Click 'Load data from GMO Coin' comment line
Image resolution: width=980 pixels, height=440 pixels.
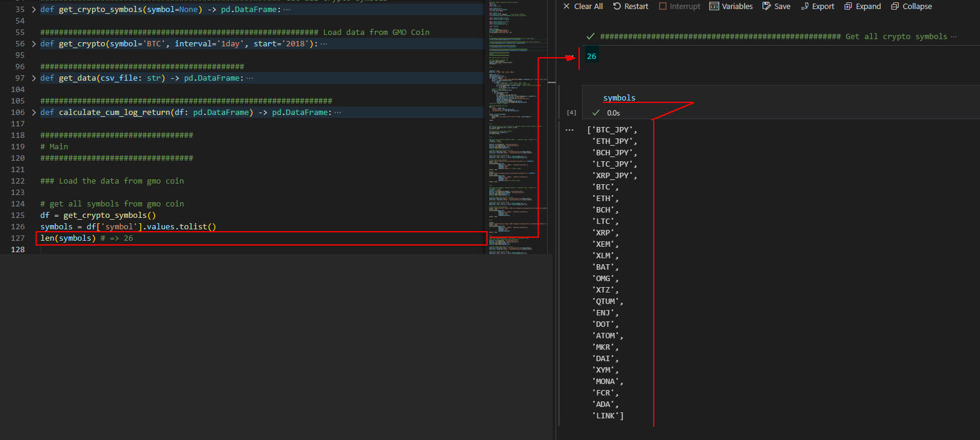(235, 33)
